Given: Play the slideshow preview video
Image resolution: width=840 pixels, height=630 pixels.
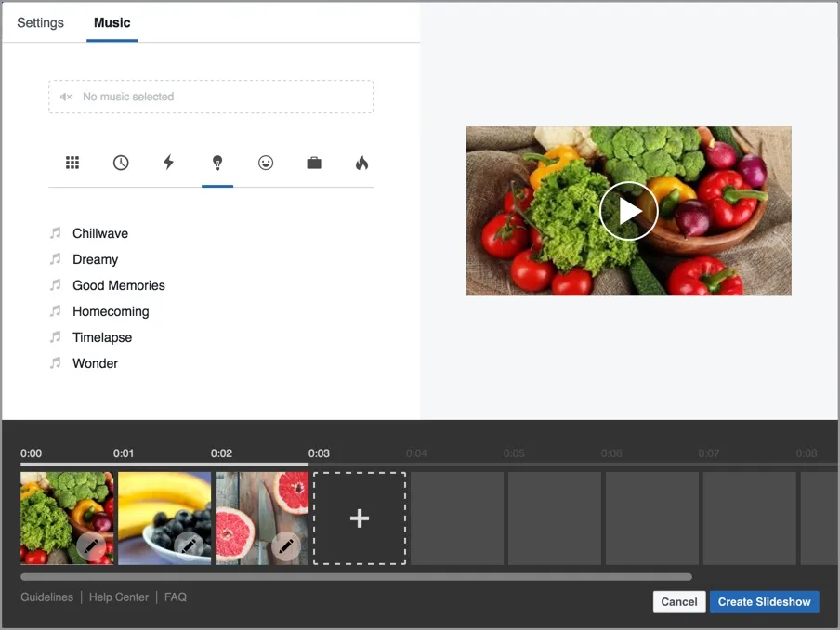Looking at the screenshot, I should tap(628, 211).
